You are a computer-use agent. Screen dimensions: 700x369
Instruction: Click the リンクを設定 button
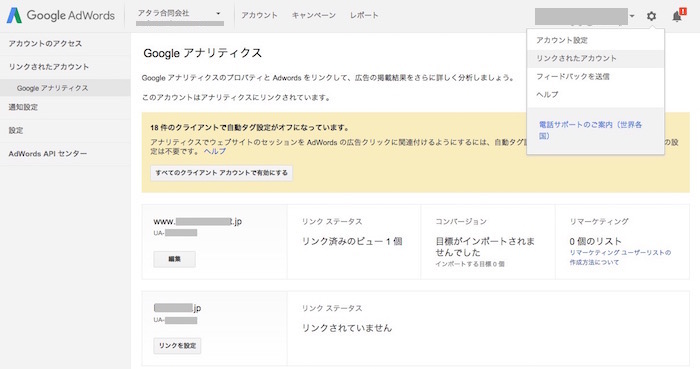pos(177,345)
